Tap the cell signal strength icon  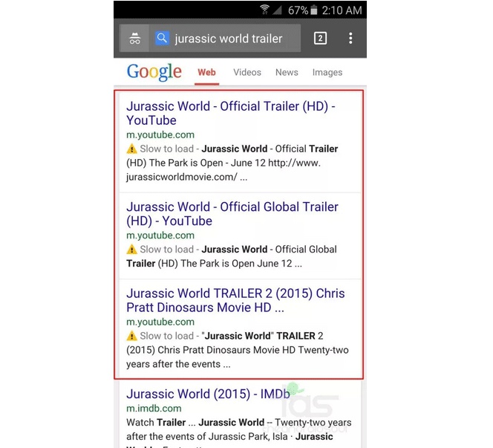(277, 10)
